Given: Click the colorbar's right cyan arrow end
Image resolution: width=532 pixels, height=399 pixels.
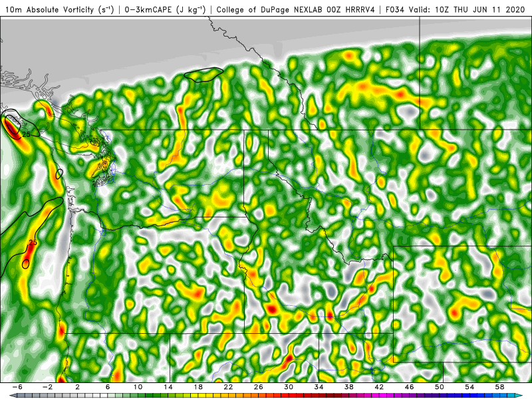Looking at the screenshot, I should (x=519, y=396).
